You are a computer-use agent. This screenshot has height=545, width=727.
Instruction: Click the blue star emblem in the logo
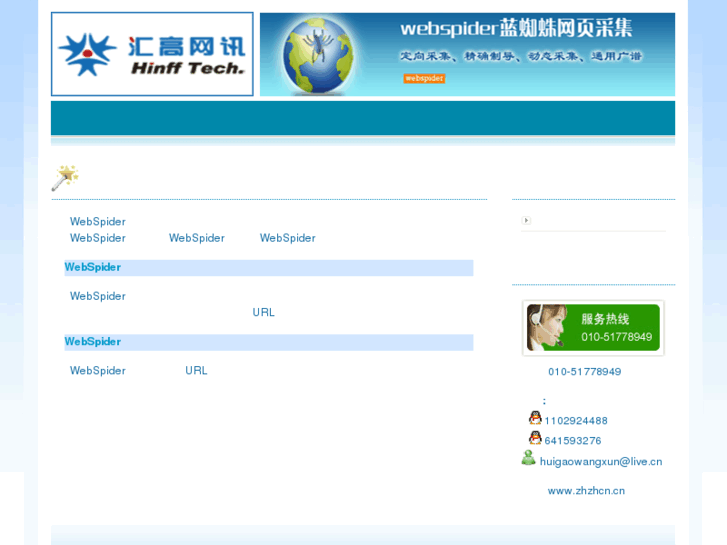[x=87, y=54]
